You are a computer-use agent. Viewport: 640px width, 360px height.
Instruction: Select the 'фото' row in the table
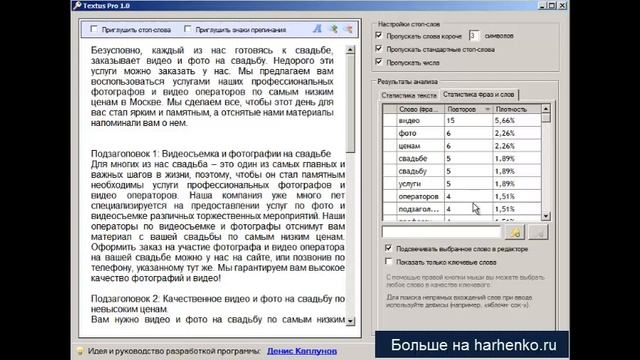[462, 133]
